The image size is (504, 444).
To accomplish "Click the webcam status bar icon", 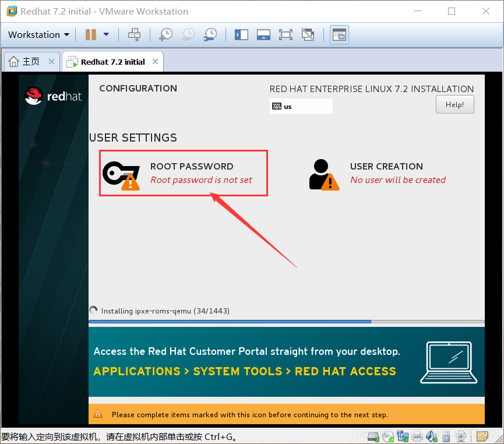I will [461, 436].
